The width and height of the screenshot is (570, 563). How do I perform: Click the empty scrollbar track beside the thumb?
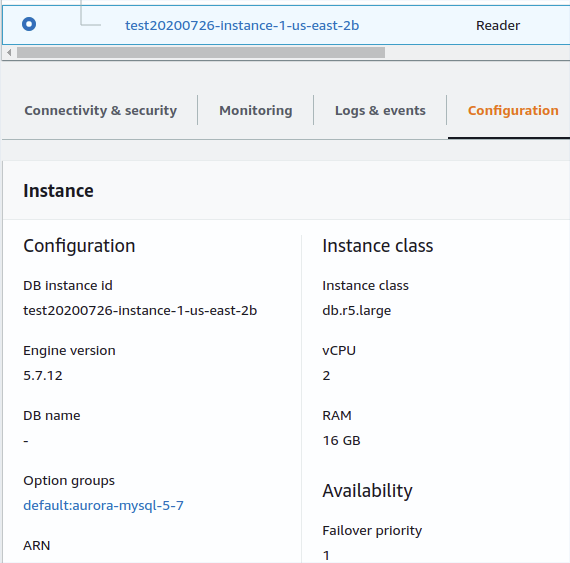(x=477, y=53)
